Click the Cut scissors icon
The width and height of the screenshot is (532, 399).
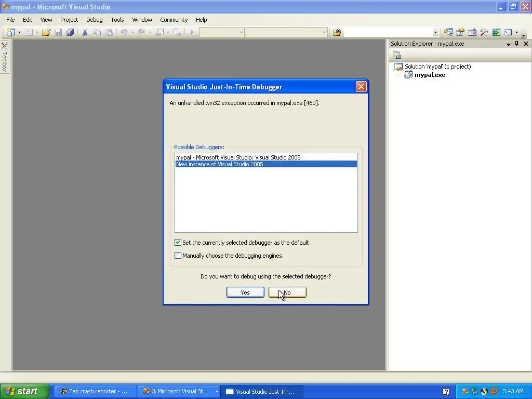coord(85,32)
